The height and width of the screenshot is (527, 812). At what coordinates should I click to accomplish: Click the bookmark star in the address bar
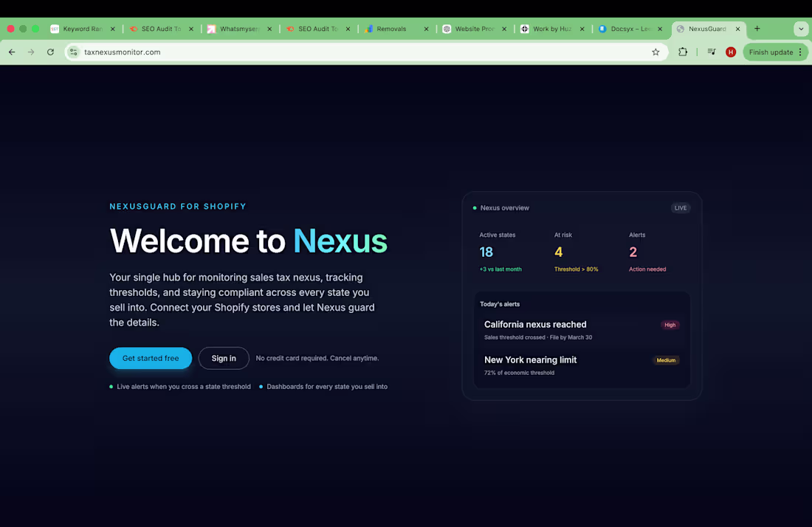656,52
